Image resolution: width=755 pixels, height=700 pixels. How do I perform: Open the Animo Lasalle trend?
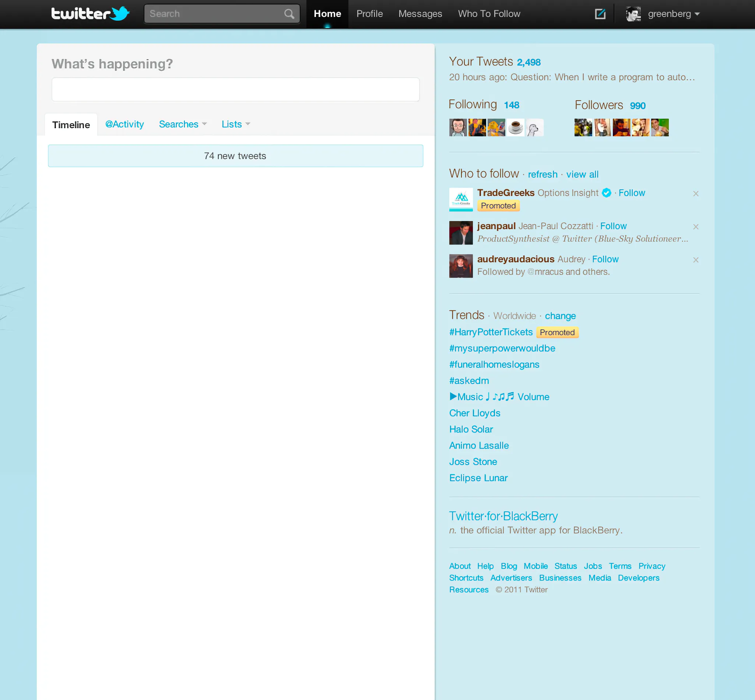(x=479, y=445)
